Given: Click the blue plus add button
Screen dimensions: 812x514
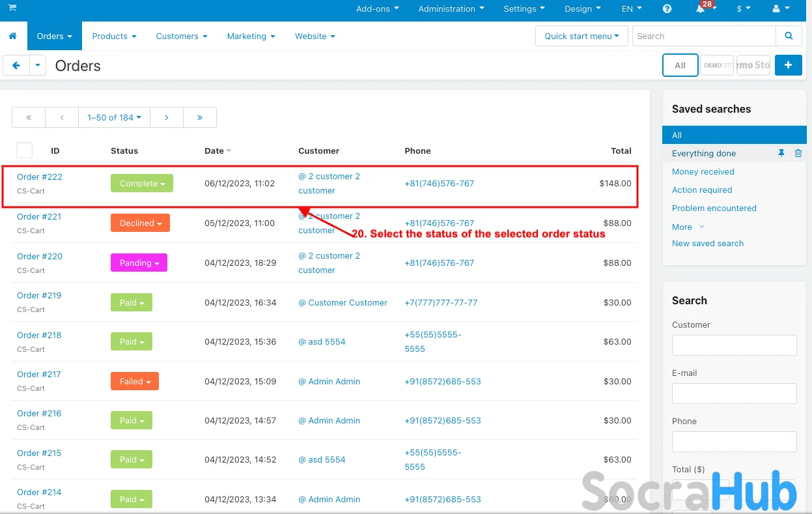Looking at the screenshot, I should pyautogui.click(x=788, y=65).
